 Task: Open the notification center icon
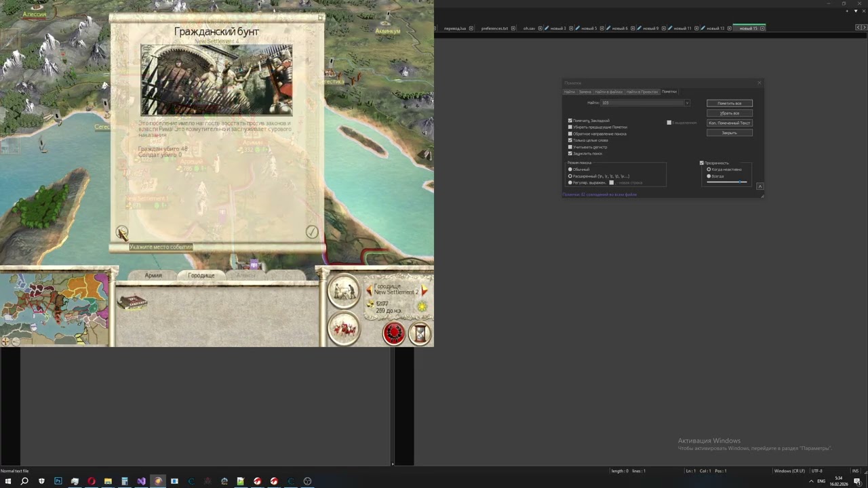pos(857,481)
